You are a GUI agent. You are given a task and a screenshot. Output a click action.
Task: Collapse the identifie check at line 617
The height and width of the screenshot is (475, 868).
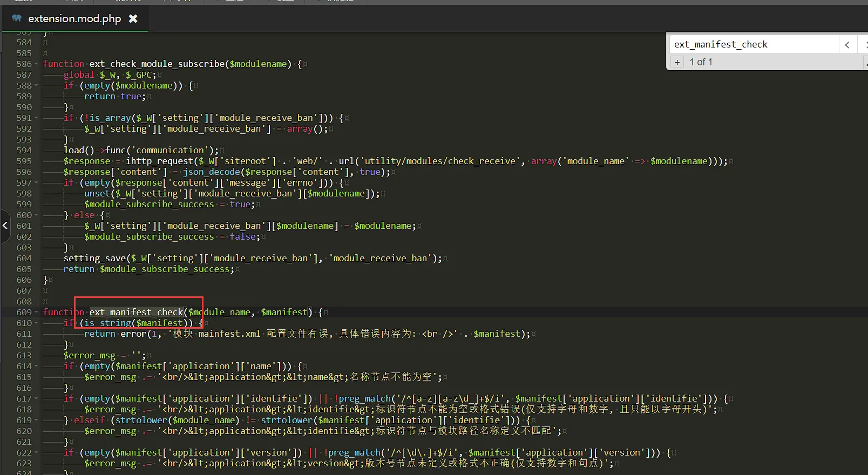(x=36, y=398)
